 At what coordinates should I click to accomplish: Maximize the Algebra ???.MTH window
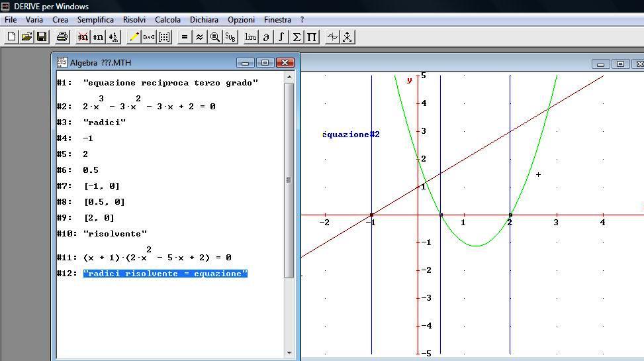click(265, 63)
